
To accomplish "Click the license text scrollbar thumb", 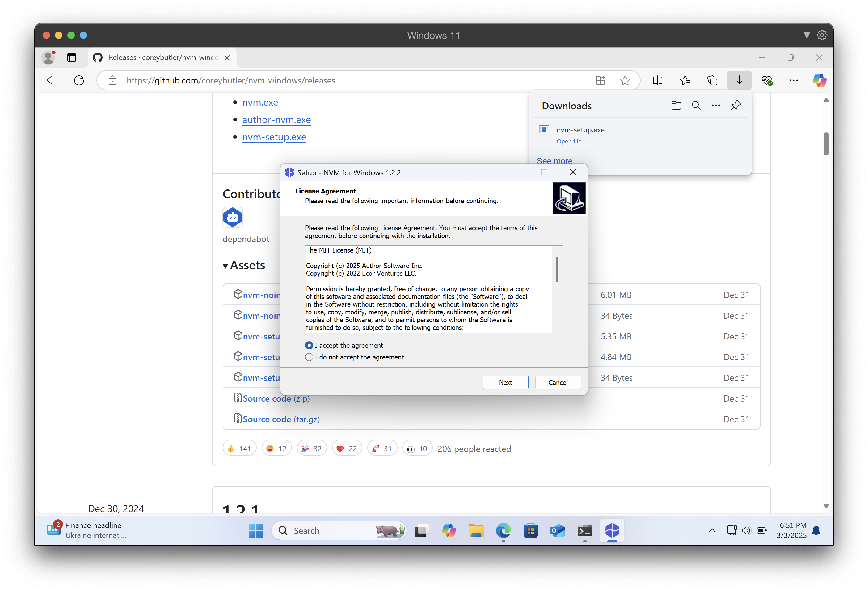I will [557, 269].
